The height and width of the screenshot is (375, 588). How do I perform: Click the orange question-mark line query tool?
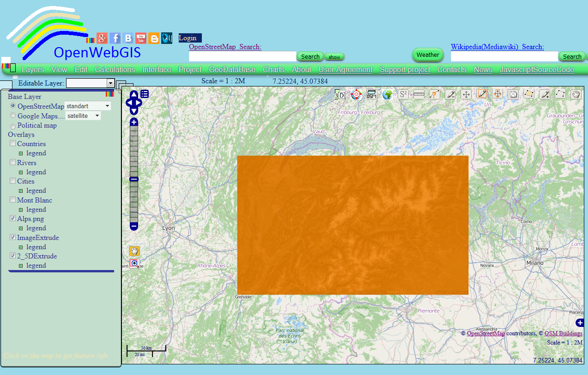pos(435,94)
